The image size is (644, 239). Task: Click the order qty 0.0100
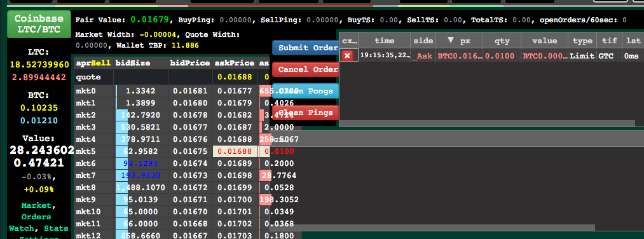[502, 55]
